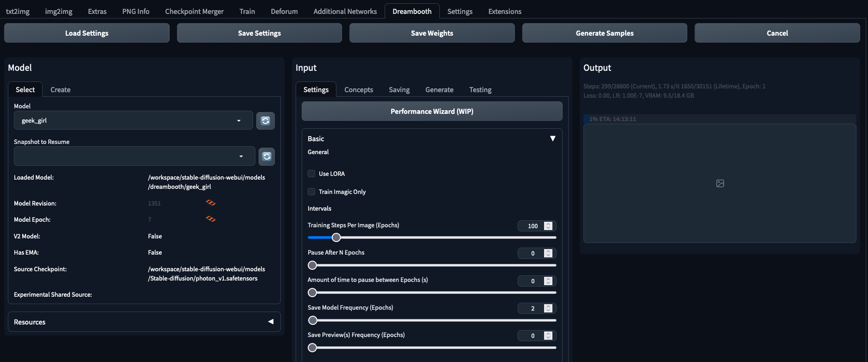868x362 pixels.
Task: Open the txt2img tab
Action: click(x=18, y=11)
